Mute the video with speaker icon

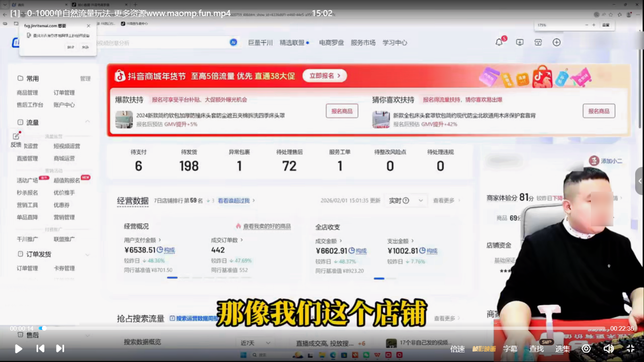[x=608, y=349]
